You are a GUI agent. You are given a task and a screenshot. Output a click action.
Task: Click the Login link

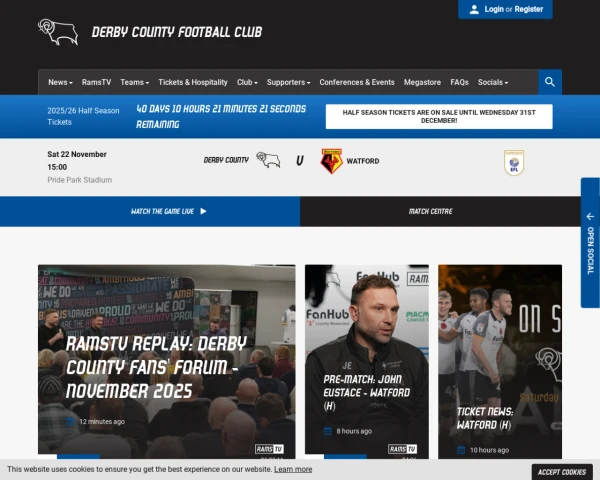[494, 9]
